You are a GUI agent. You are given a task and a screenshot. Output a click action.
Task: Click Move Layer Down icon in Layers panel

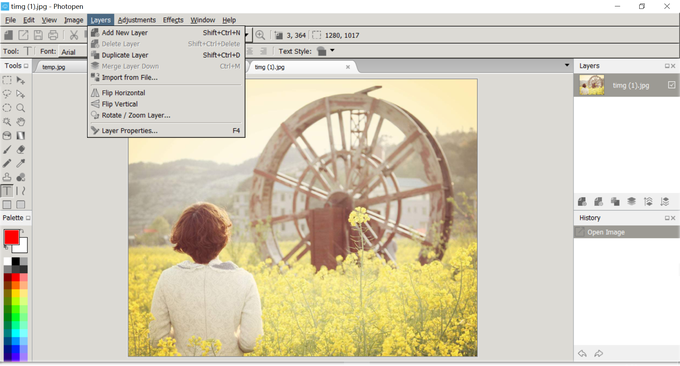(x=664, y=202)
